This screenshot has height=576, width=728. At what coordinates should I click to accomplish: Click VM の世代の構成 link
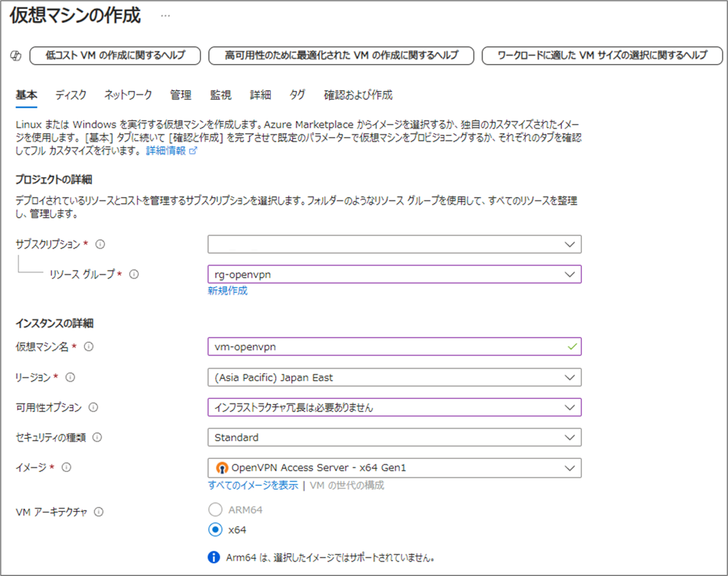point(347,485)
